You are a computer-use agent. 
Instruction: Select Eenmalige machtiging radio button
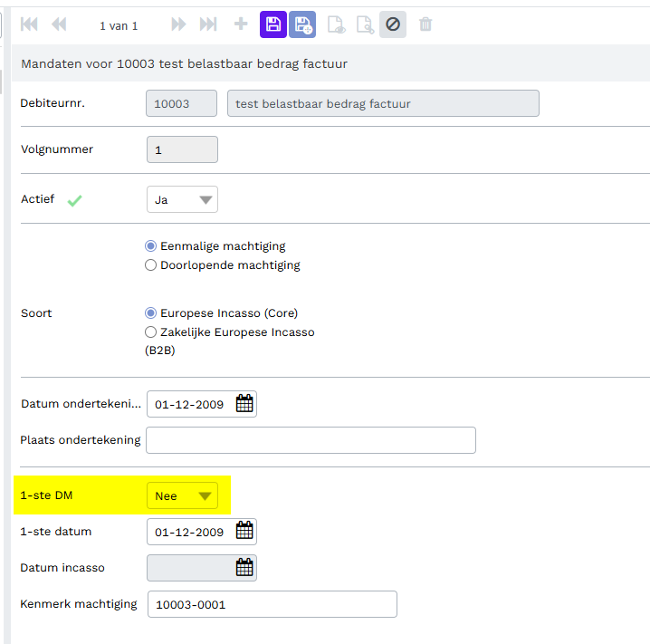coord(151,246)
